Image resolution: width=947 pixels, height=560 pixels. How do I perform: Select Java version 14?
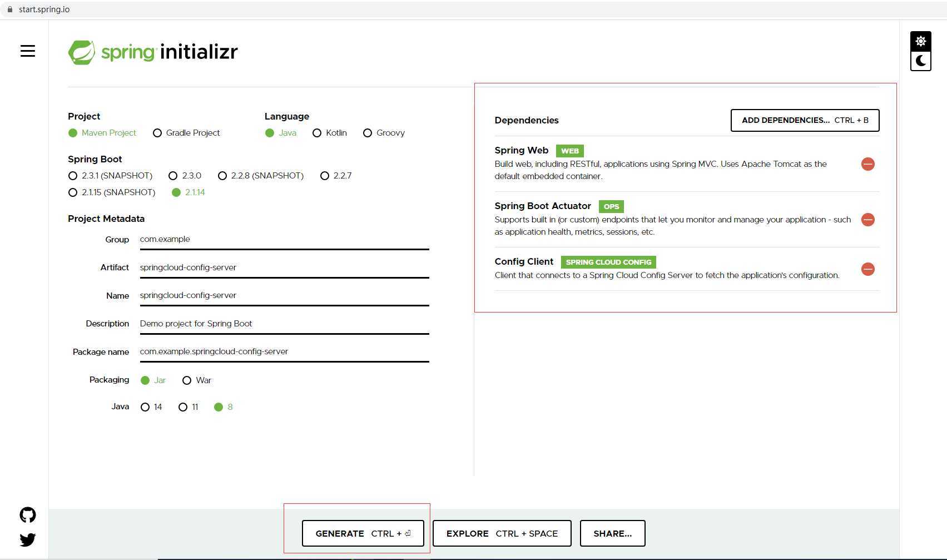click(x=151, y=407)
